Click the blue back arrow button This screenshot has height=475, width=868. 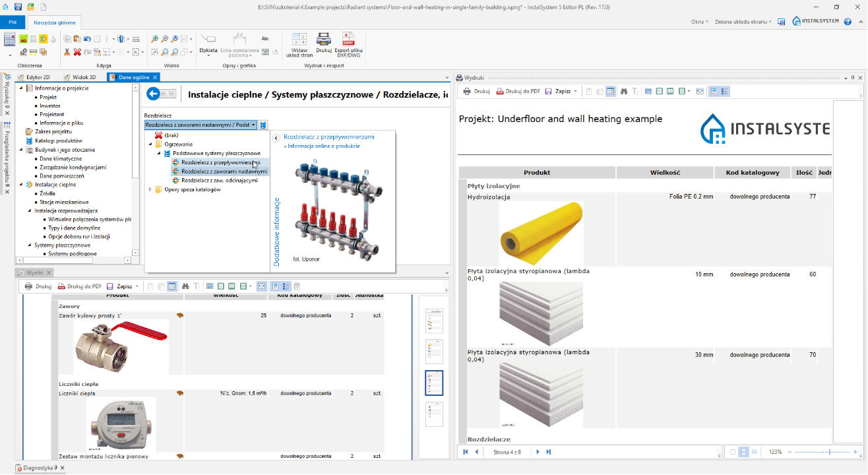coord(153,94)
